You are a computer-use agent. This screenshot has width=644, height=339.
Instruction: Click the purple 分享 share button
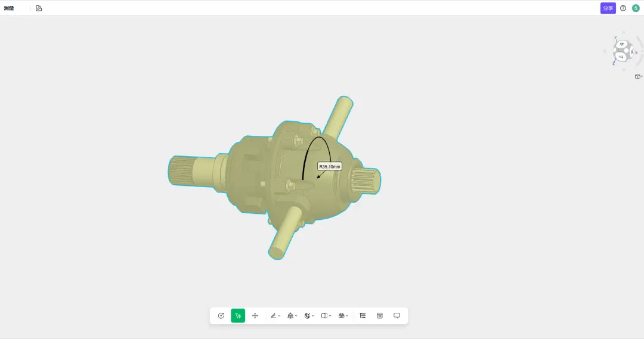tap(608, 8)
